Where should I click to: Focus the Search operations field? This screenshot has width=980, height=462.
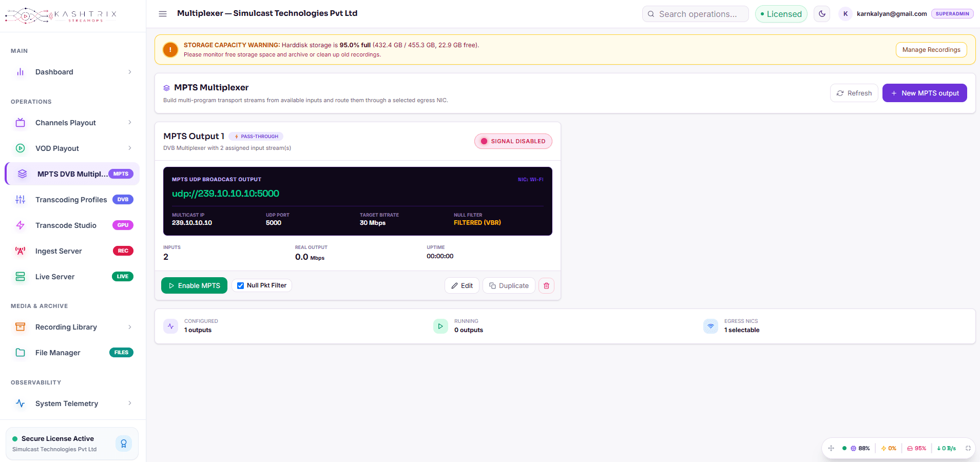point(695,14)
